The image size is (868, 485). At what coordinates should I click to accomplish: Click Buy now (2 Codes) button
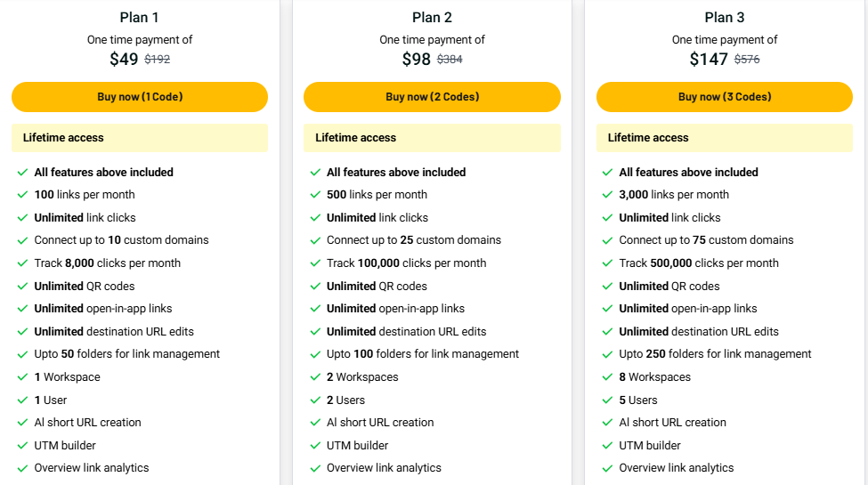pos(432,97)
